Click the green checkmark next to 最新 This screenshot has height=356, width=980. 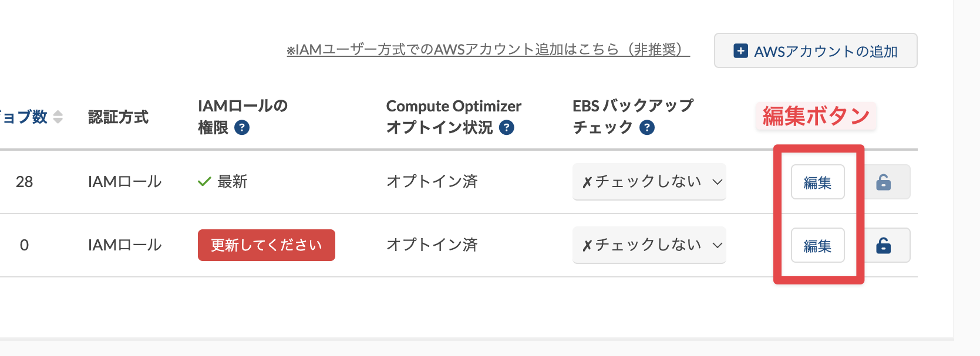tap(204, 182)
